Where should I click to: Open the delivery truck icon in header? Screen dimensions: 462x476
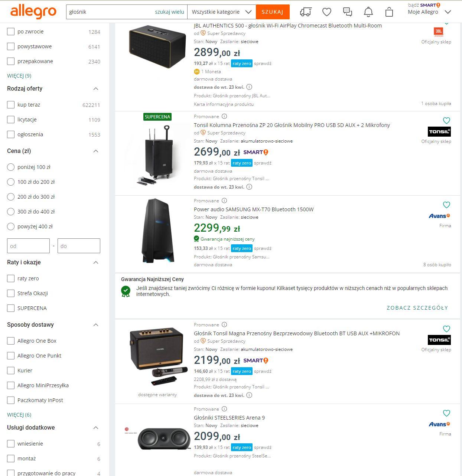pos(306,12)
